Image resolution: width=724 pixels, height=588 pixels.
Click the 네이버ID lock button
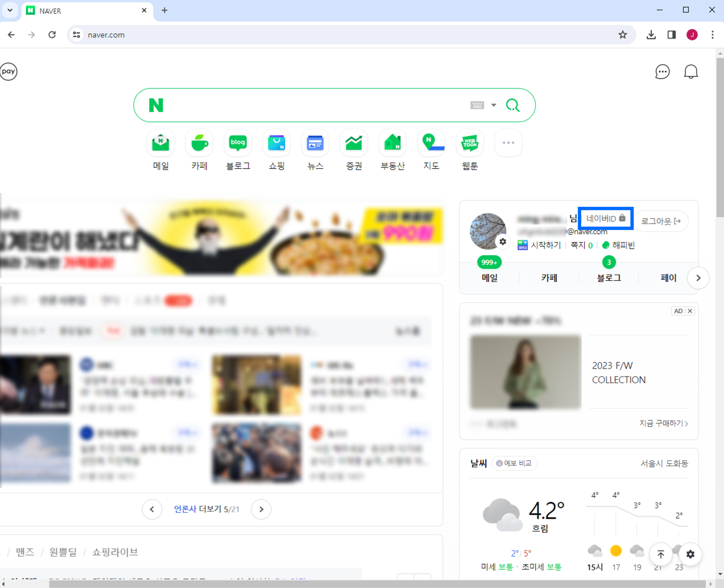coord(605,218)
